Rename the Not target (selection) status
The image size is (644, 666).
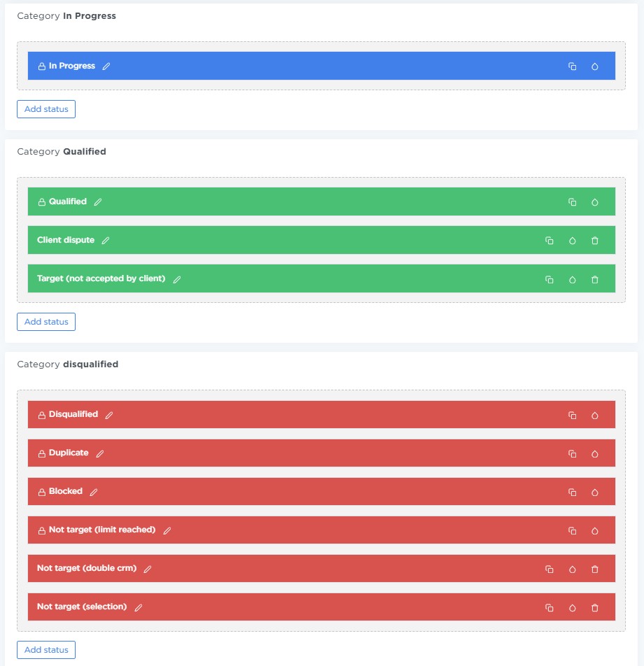[139, 607]
